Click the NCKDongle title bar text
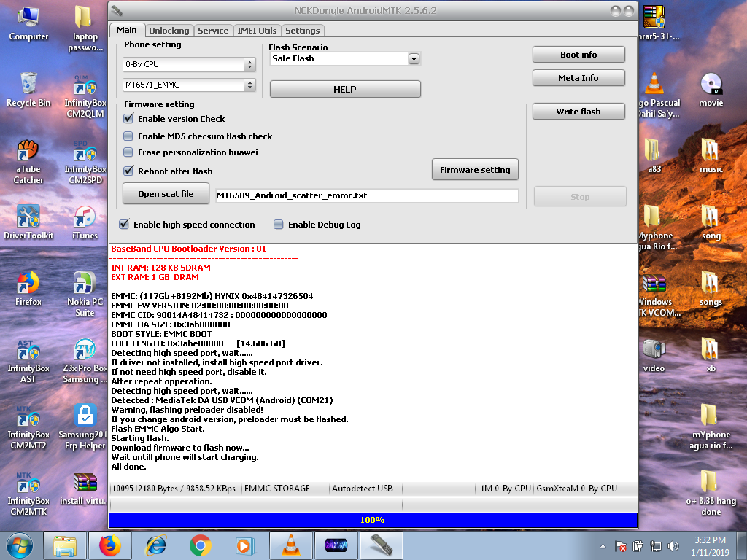This screenshot has width=747, height=560. coord(365,10)
